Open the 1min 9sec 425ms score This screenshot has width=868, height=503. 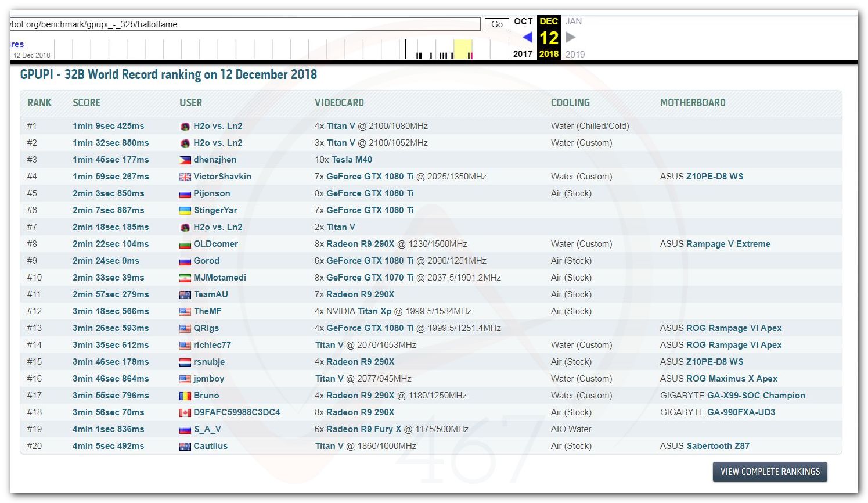click(x=109, y=126)
